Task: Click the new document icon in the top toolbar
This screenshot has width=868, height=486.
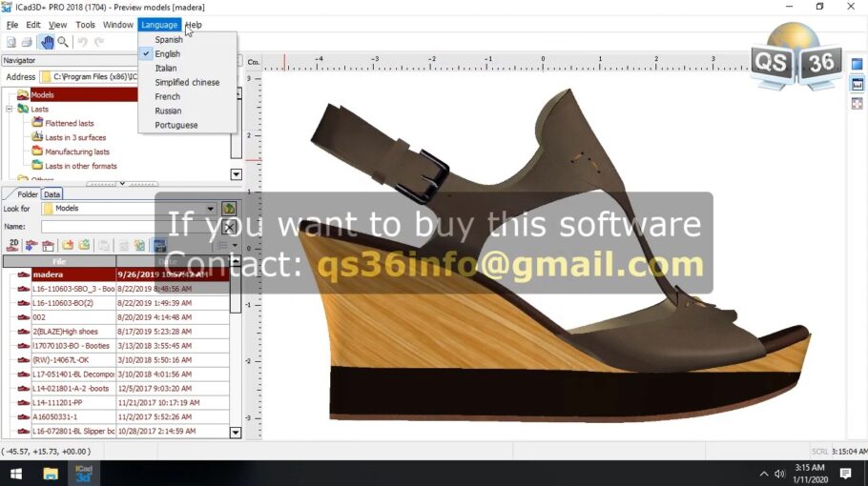Action: click(x=11, y=42)
